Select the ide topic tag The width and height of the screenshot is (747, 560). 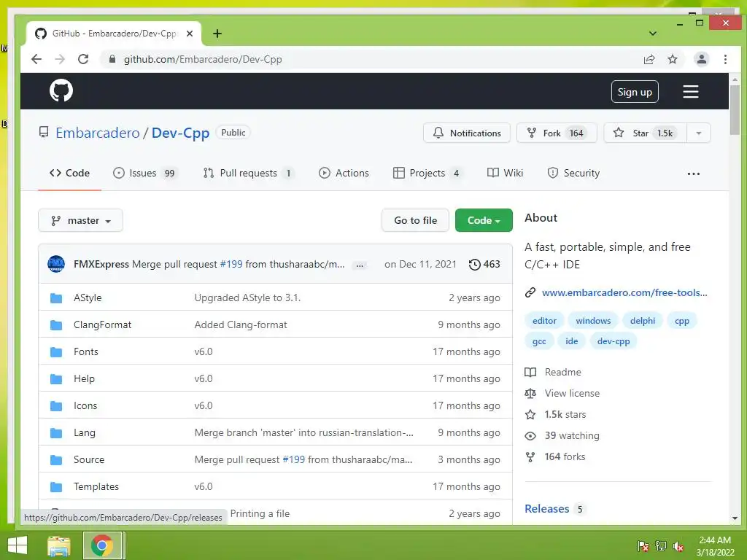pyautogui.click(x=572, y=341)
